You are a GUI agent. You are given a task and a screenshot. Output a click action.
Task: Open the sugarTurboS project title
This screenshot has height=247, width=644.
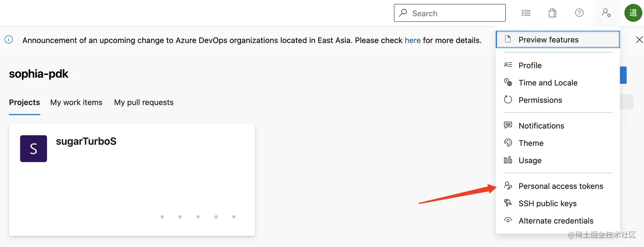click(x=86, y=141)
